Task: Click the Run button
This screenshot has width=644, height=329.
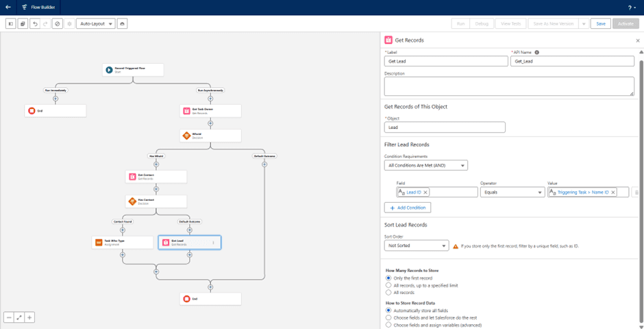Action: coord(461,24)
